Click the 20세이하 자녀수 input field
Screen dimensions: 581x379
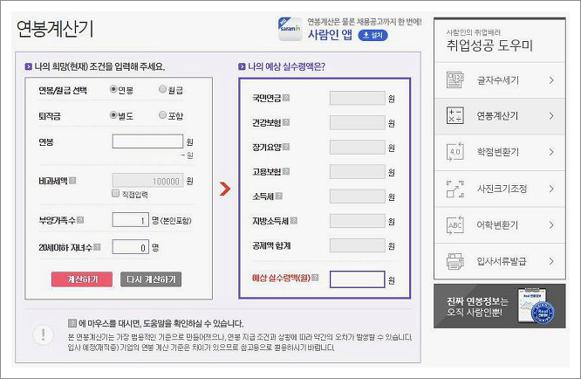(130, 247)
